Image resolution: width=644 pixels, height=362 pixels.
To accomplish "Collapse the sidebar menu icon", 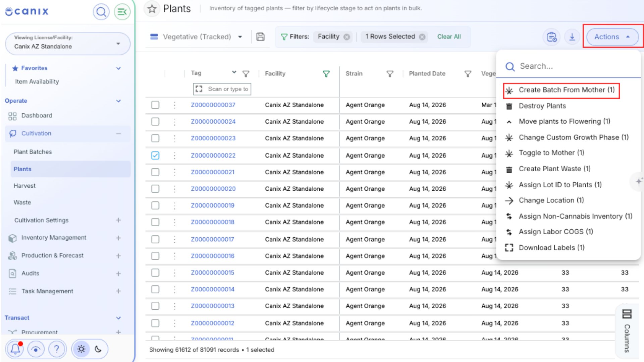I will tap(122, 12).
